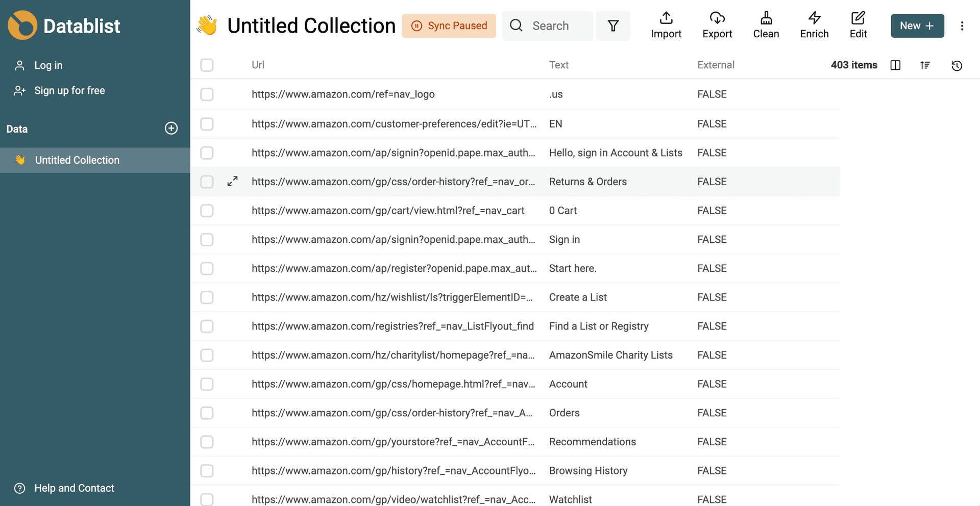Click Sign up for free

(70, 90)
